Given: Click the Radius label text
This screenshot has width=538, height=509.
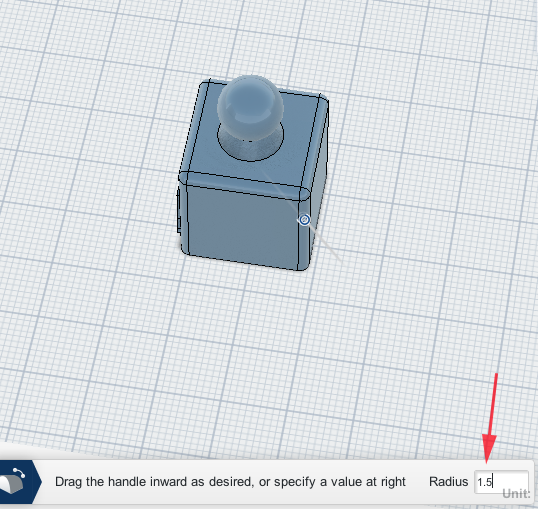Looking at the screenshot, I should click(x=448, y=482).
